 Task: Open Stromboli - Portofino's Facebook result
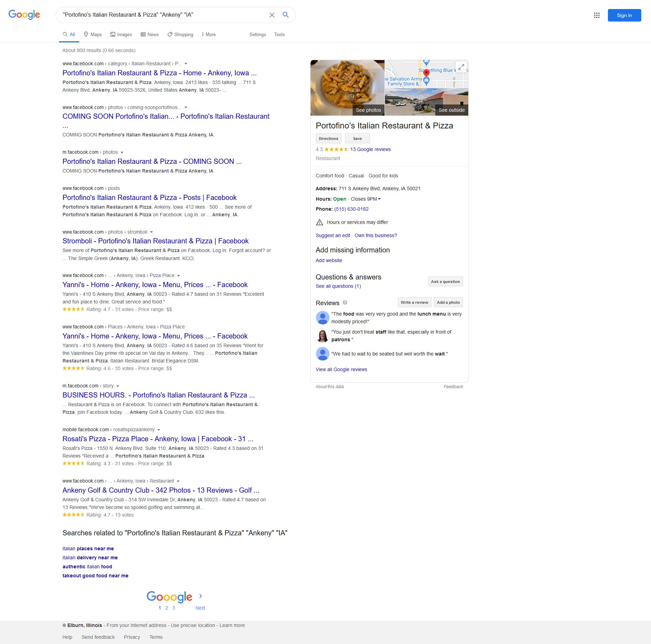(155, 241)
